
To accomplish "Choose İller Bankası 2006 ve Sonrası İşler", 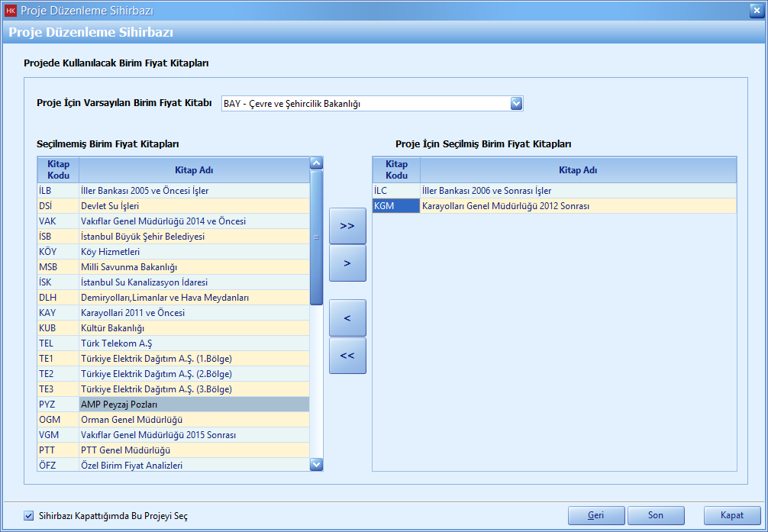I will tap(577, 191).
